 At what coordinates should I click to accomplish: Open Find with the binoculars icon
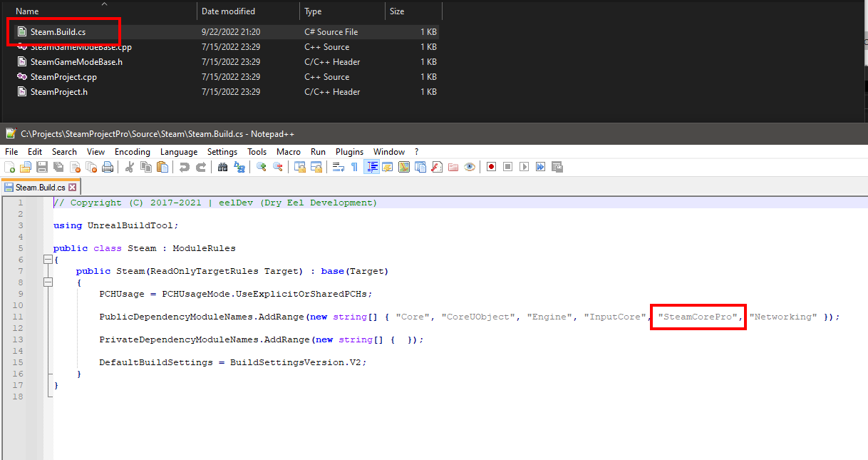coord(223,167)
